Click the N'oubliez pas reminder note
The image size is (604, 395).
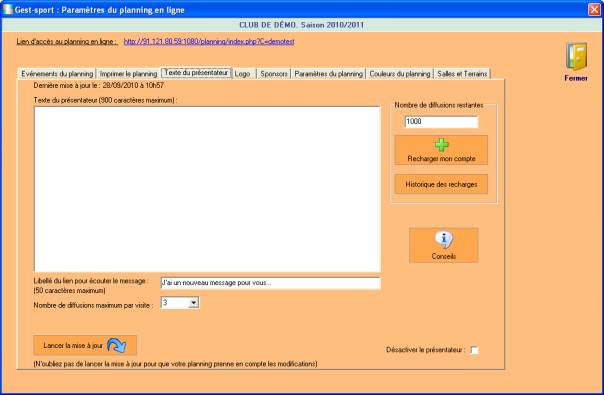coord(176,363)
